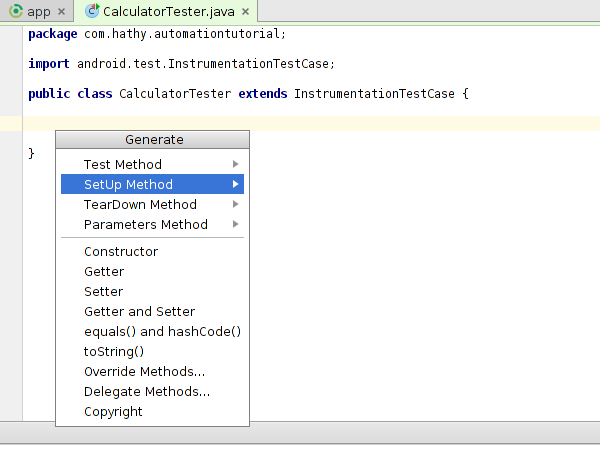Select Getter in the Generate popup
This screenshot has width=600, height=453.
coord(104,271)
